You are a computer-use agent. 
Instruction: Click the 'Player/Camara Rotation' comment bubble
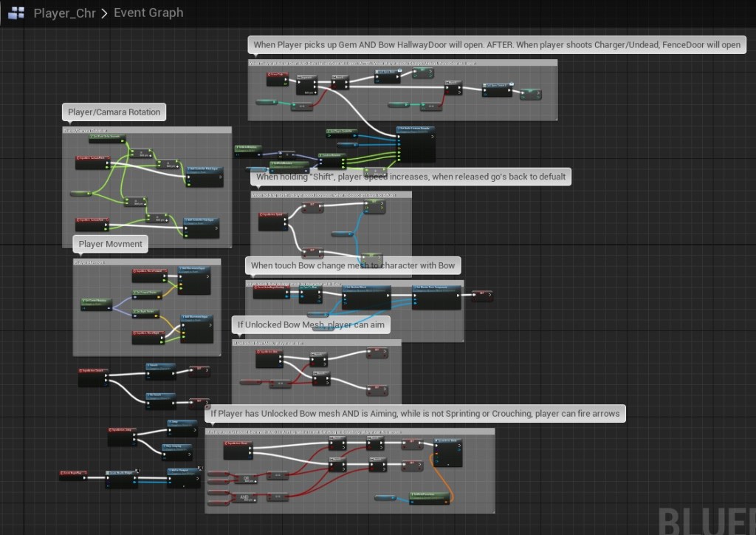[x=114, y=112]
